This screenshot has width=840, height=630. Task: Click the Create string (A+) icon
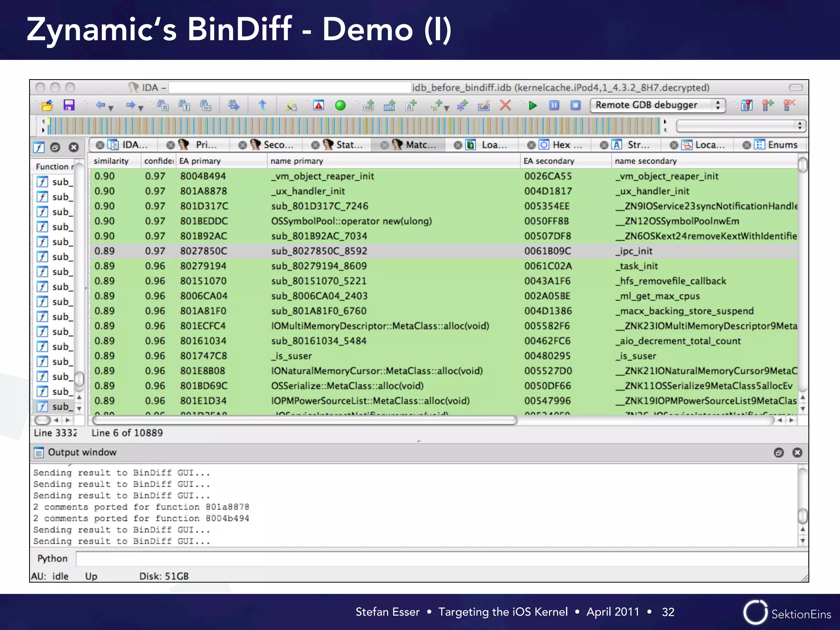pyautogui.click(x=411, y=105)
